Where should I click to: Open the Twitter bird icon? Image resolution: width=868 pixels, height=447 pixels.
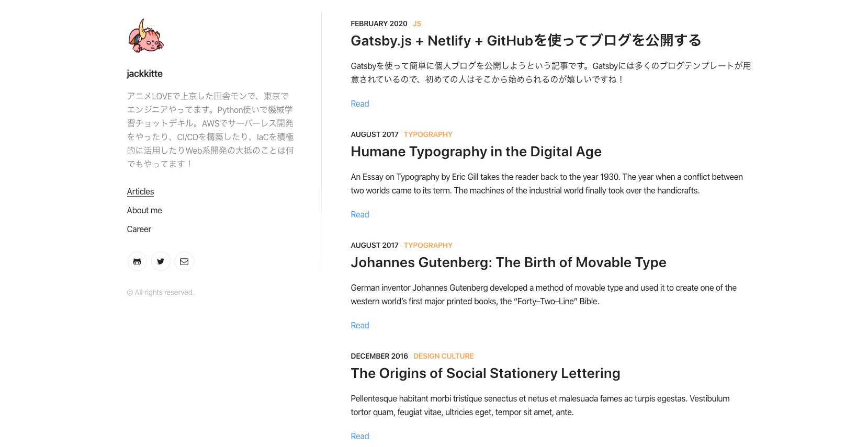[x=161, y=261]
